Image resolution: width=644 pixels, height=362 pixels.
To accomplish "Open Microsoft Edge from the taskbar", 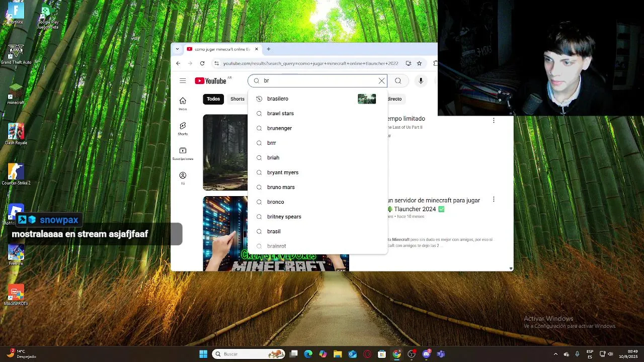I will [308, 354].
